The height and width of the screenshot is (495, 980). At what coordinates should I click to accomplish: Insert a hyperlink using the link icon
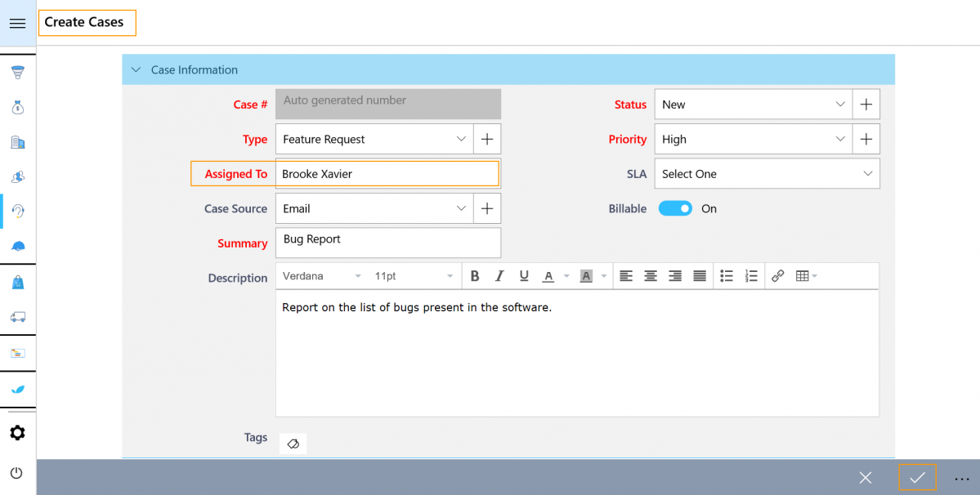(x=777, y=276)
